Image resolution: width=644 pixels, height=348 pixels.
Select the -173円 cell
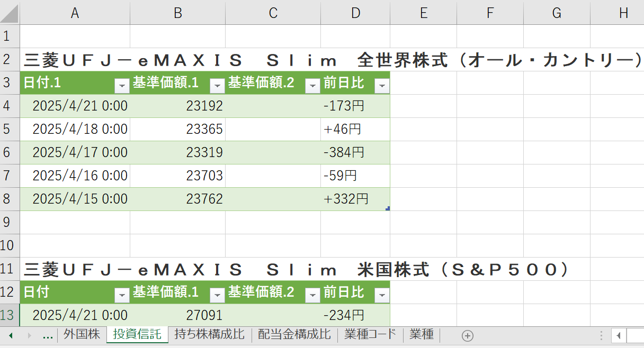[x=355, y=106]
